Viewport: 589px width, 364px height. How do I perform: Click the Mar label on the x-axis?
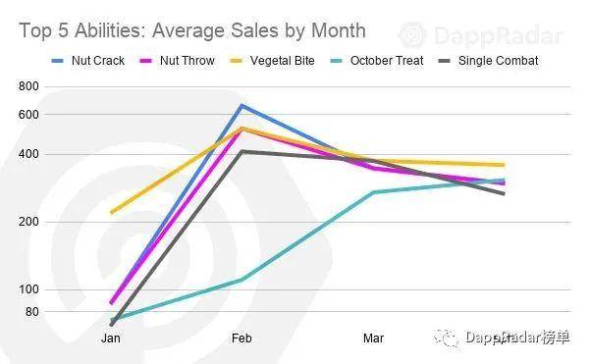pyautogui.click(x=373, y=338)
